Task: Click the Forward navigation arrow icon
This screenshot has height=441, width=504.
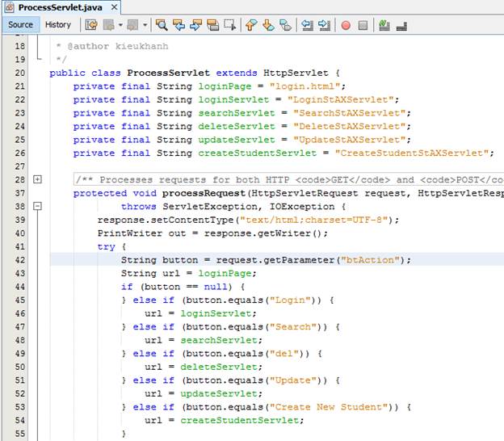Action: [x=132, y=25]
